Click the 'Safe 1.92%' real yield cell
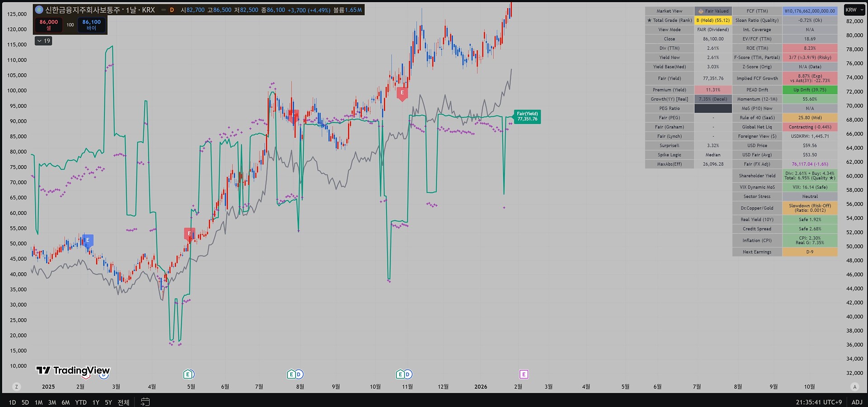This screenshot has width=868, height=407. pyautogui.click(x=810, y=219)
